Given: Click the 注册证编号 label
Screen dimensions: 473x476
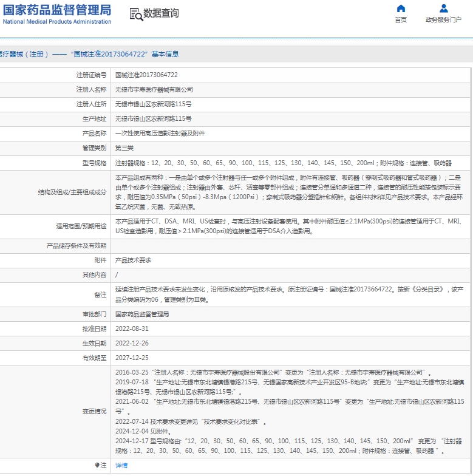Looking at the screenshot, I should (91, 75).
